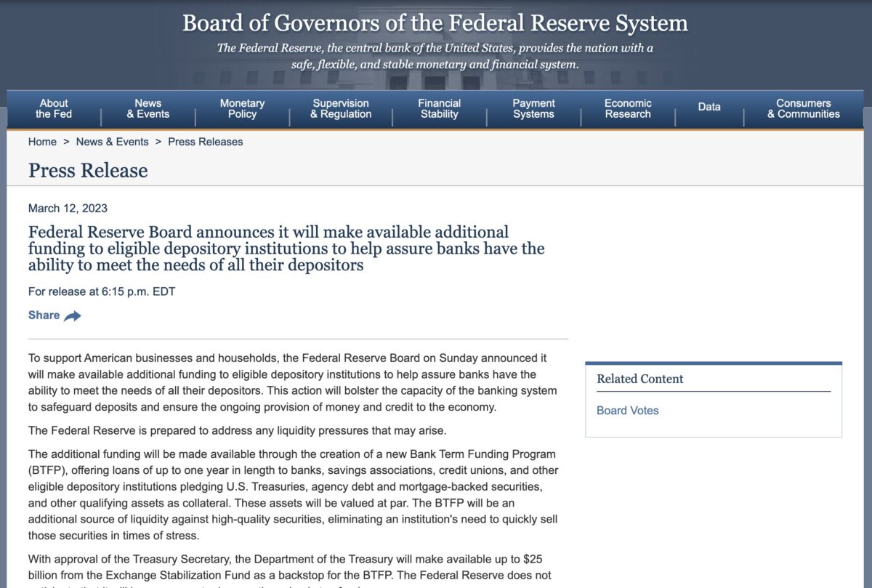Image resolution: width=872 pixels, height=588 pixels.
Task: Click the Share text link
Action: pyautogui.click(x=44, y=315)
